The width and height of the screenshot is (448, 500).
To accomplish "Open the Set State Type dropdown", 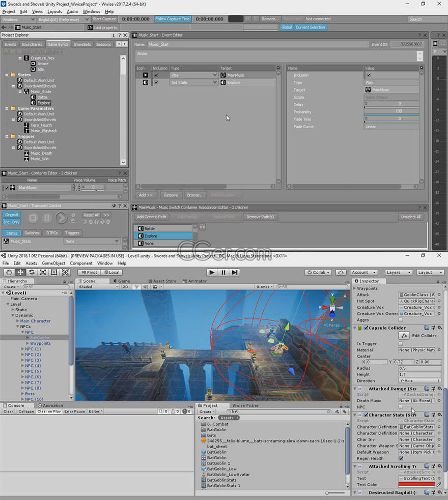I will (193, 82).
